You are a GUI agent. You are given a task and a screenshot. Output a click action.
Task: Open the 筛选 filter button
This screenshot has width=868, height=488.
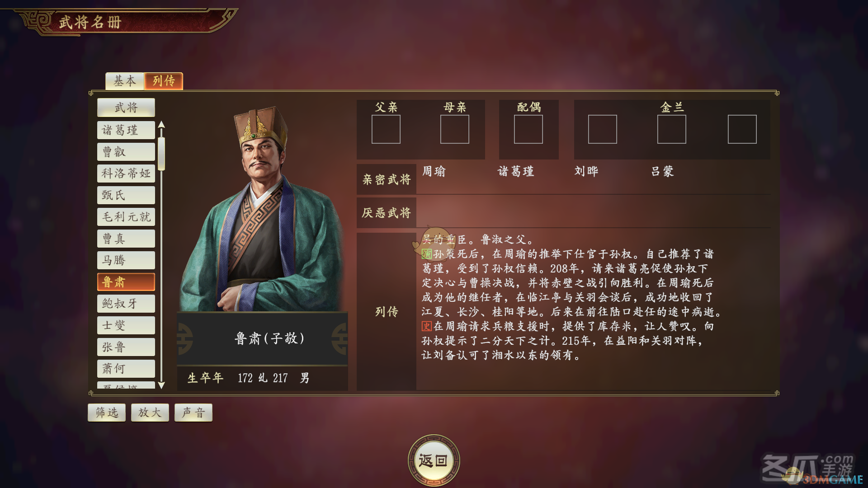coord(107,413)
